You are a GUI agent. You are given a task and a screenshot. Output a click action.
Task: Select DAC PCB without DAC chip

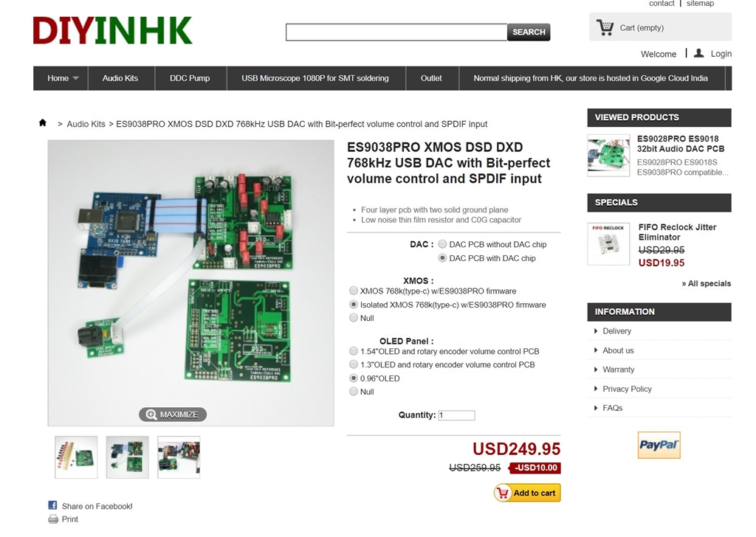[x=442, y=244]
